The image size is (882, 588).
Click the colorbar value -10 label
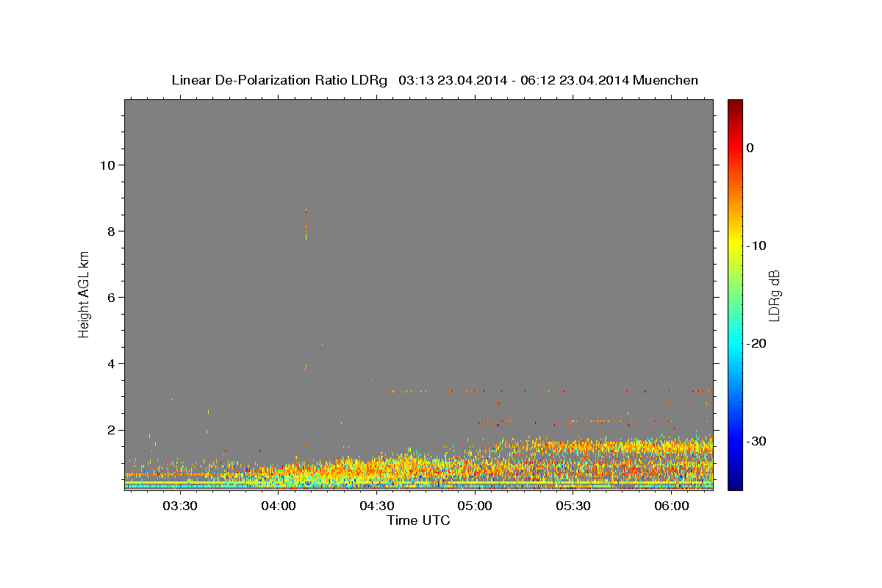pos(757,245)
